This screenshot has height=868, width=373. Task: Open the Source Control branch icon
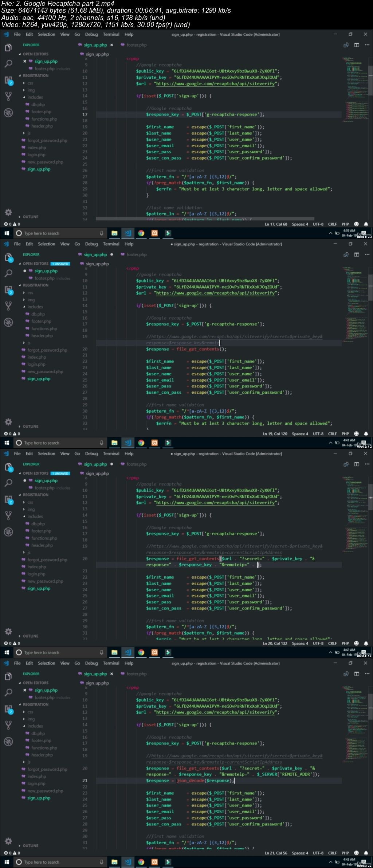tap(8, 96)
